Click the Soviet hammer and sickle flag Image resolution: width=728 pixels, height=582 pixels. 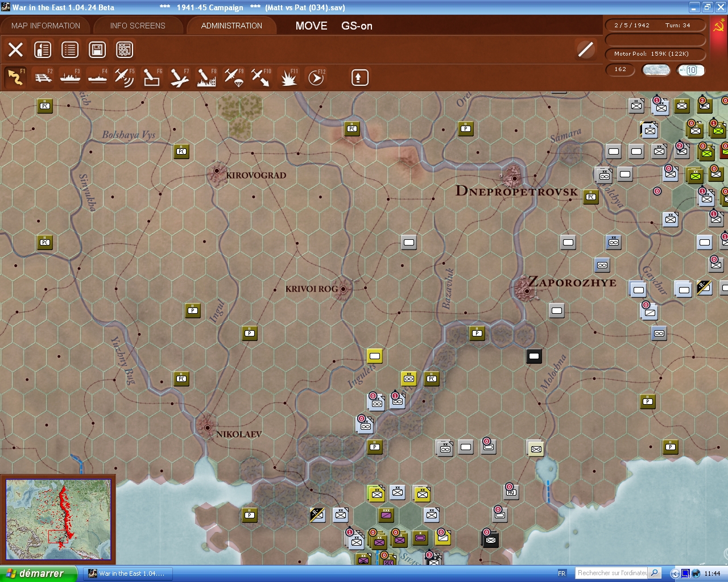click(x=718, y=26)
